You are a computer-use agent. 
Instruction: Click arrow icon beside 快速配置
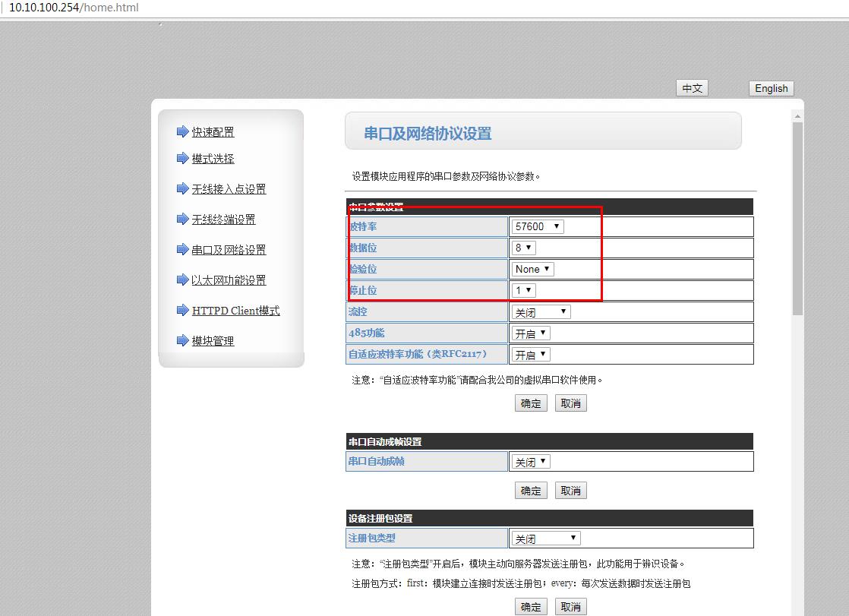click(x=182, y=132)
